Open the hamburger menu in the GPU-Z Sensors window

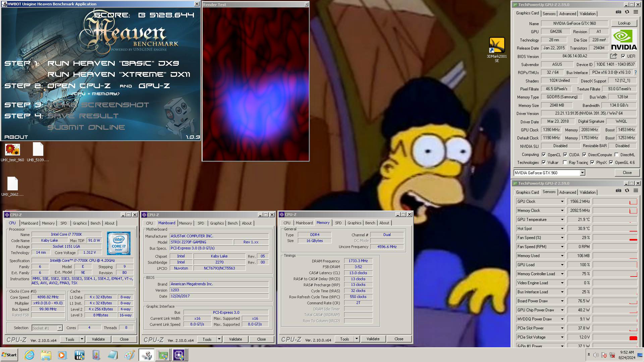click(636, 191)
